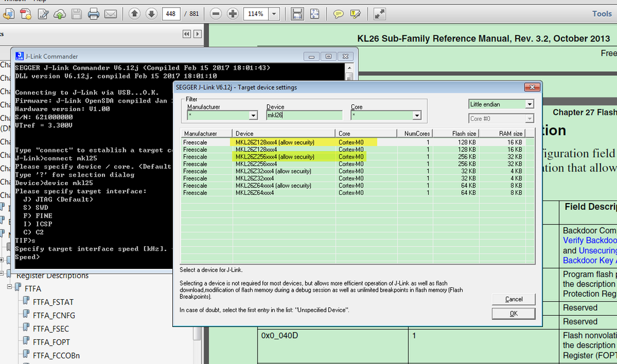This screenshot has width=617, height=364.
Task: Open the Core filter dropdown
Action: tap(417, 115)
